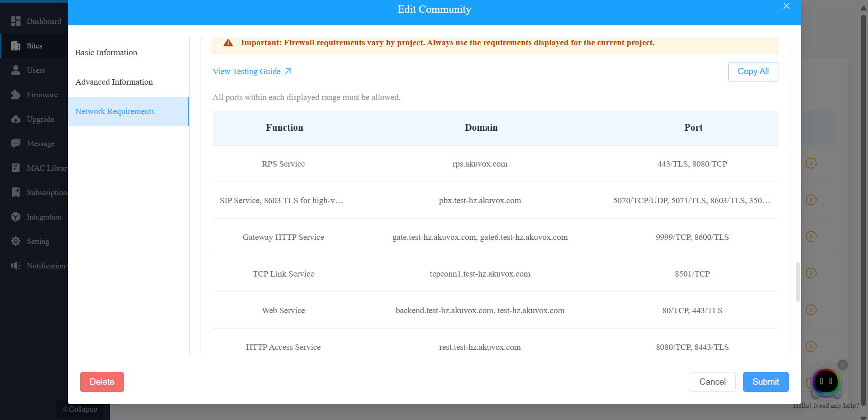Go to the Upgrade cloud icon
Image resolution: width=868 pixels, height=420 pixels.
(x=16, y=119)
